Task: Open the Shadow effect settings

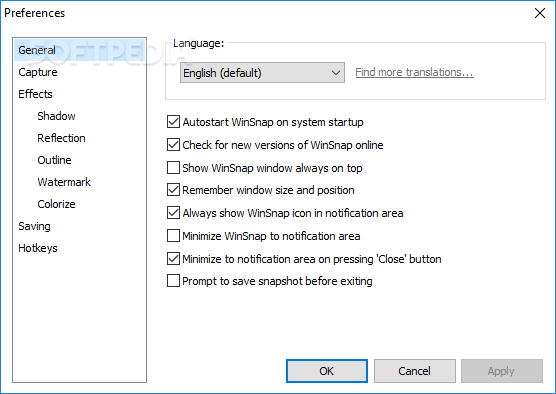Action: [56, 116]
